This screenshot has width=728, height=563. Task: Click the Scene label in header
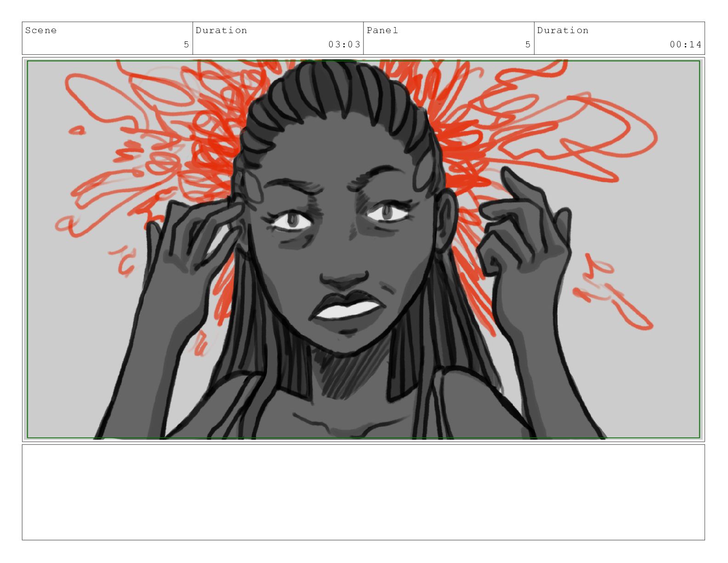click(x=41, y=30)
